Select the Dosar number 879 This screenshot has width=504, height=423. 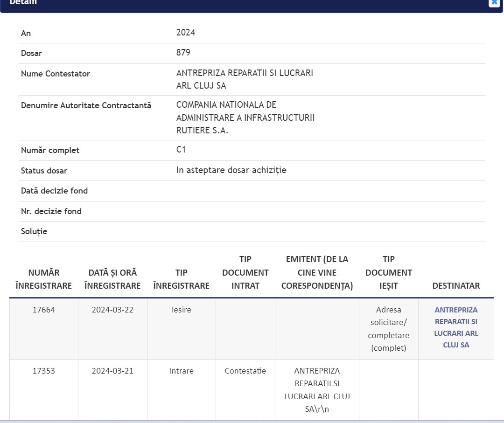(183, 52)
